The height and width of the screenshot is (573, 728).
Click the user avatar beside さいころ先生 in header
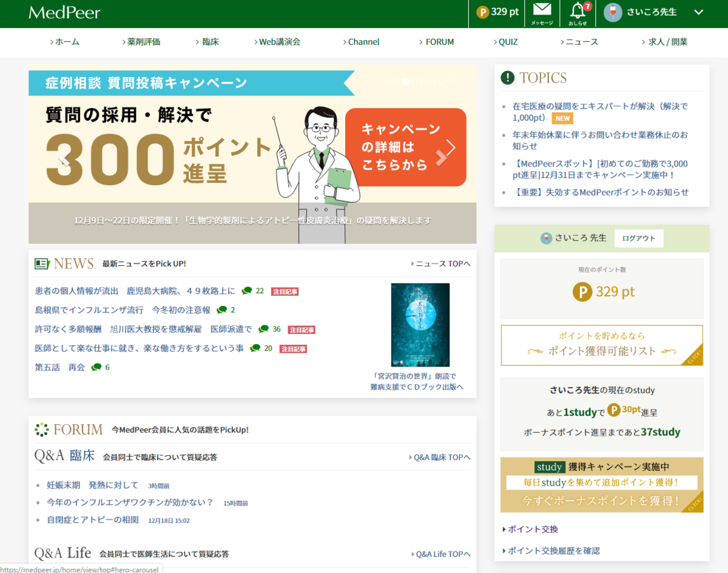[x=613, y=12]
